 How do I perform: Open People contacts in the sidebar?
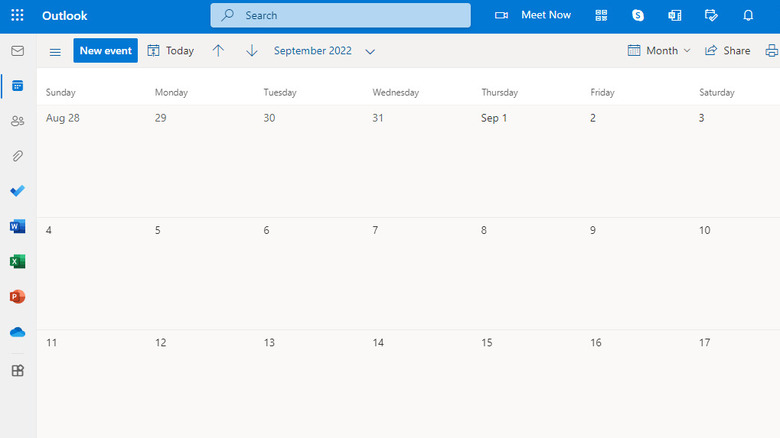click(x=17, y=121)
